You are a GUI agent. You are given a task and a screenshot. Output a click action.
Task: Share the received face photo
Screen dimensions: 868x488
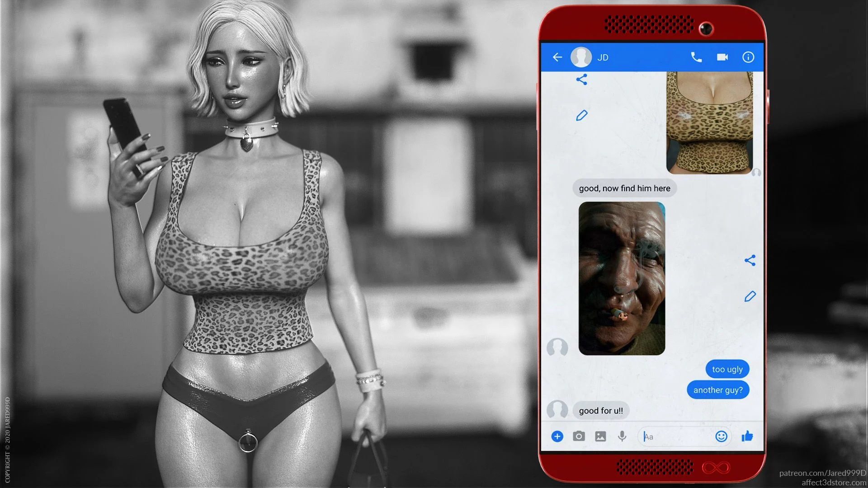[750, 260]
